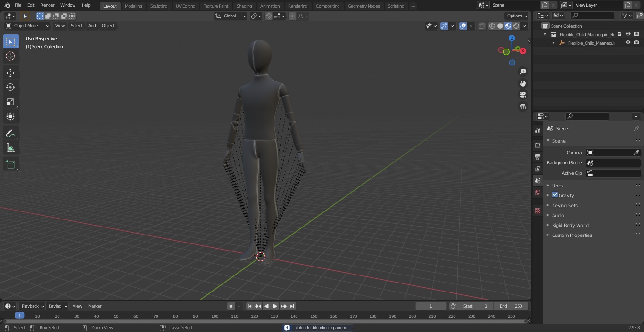Enable the Gravity checkbox
This screenshot has height=332, width=644.
click(555, 195)
